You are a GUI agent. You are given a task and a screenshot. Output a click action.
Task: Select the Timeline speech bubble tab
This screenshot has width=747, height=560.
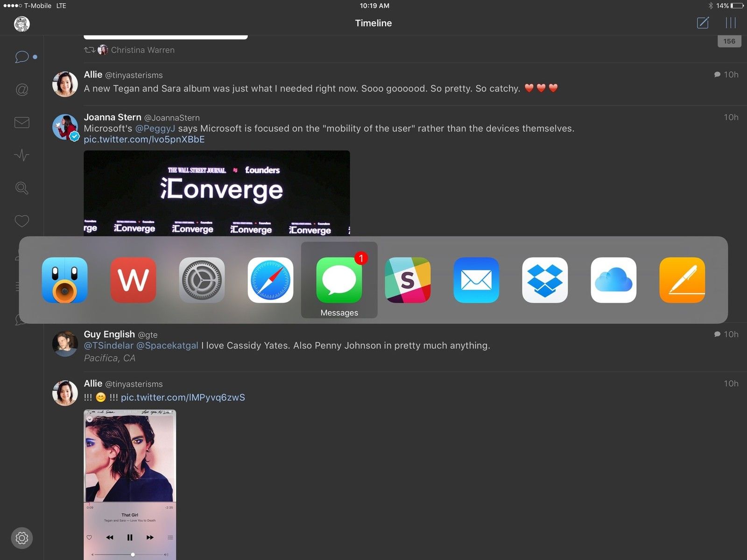tap(21, 57)
